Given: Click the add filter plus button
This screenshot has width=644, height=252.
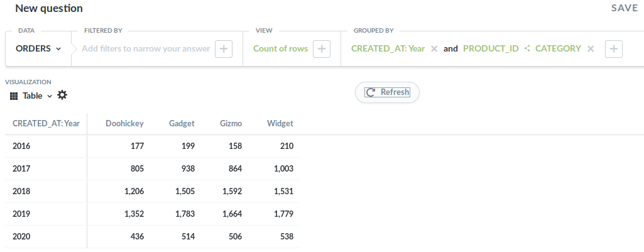Looking at the screenshot, I should coord(224,49).
